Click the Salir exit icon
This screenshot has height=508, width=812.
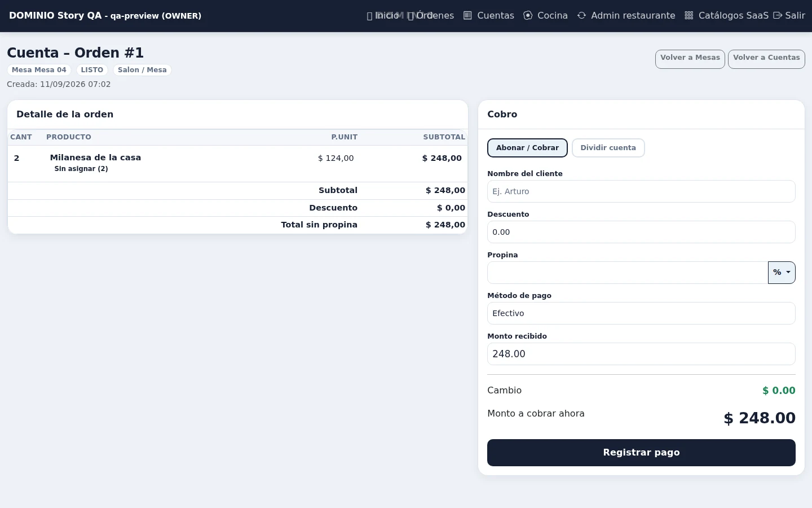coord(778,16)
